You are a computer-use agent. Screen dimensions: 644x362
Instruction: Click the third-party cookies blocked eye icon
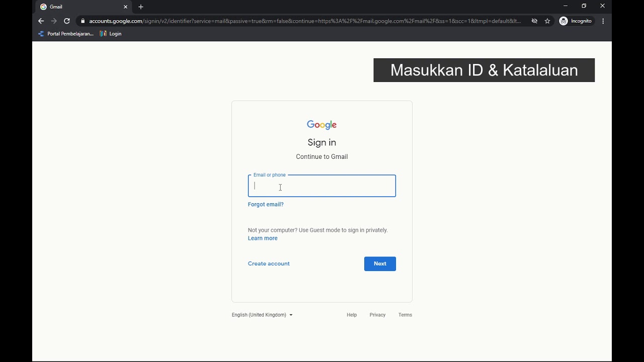point(534,21)
